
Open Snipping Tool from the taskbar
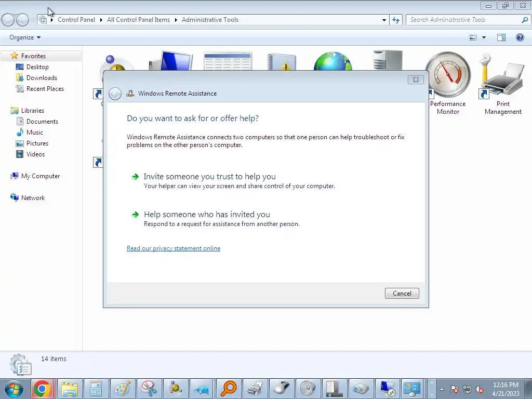(149, 389)
